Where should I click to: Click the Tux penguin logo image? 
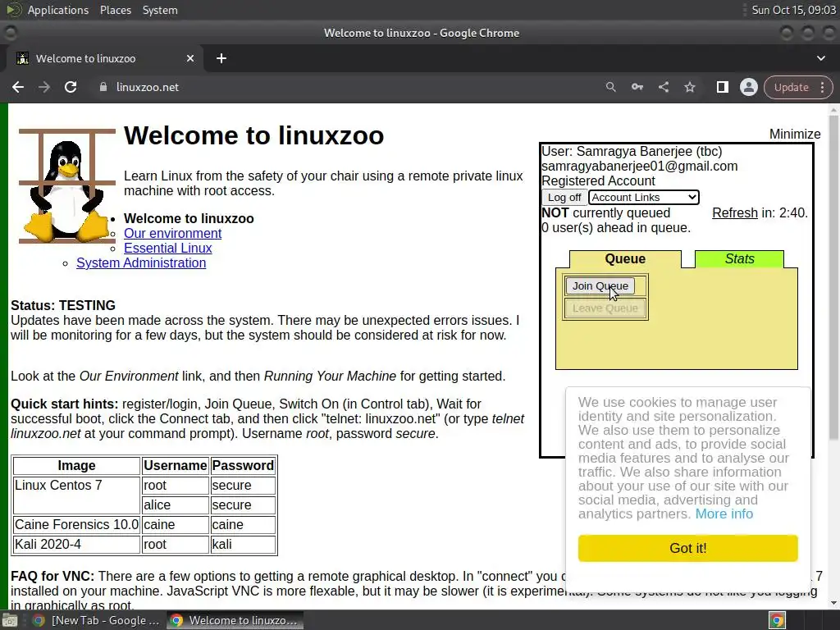[x=67, y=186]
